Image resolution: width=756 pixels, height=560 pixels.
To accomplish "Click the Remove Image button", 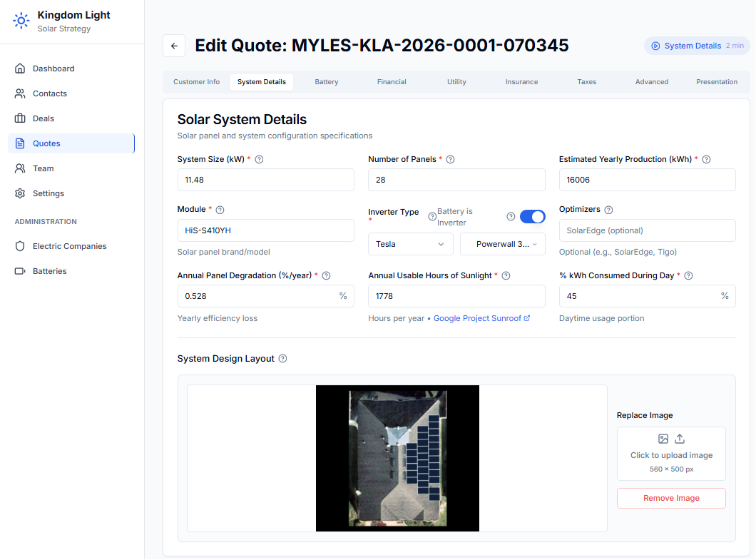I will tap(671, 498).
